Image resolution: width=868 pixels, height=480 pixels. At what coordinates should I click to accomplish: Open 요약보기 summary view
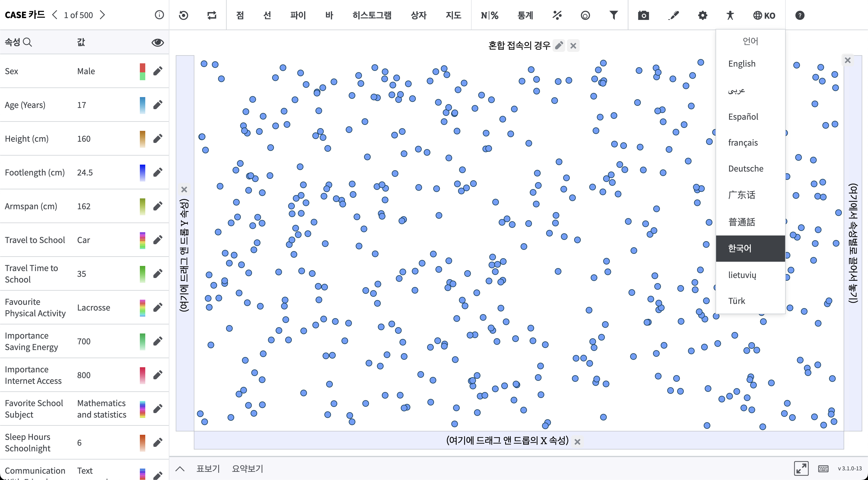point(247,469)
